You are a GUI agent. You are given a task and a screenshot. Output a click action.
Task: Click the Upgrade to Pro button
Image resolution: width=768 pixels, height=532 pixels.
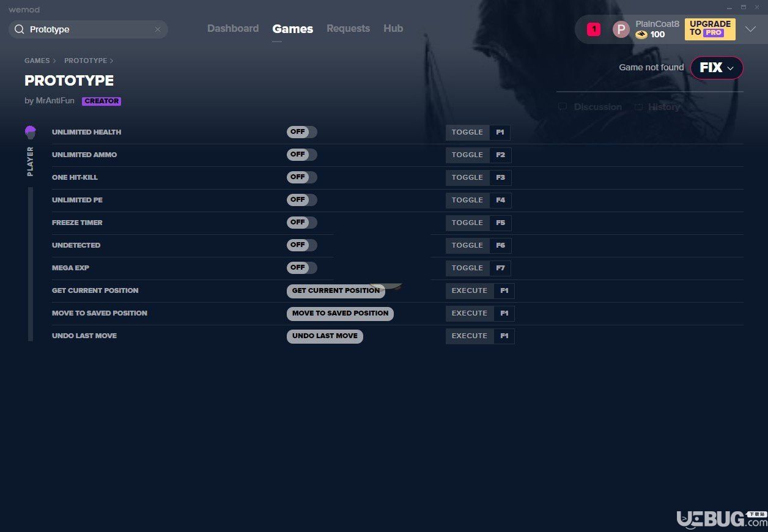(x=710, y=29)
